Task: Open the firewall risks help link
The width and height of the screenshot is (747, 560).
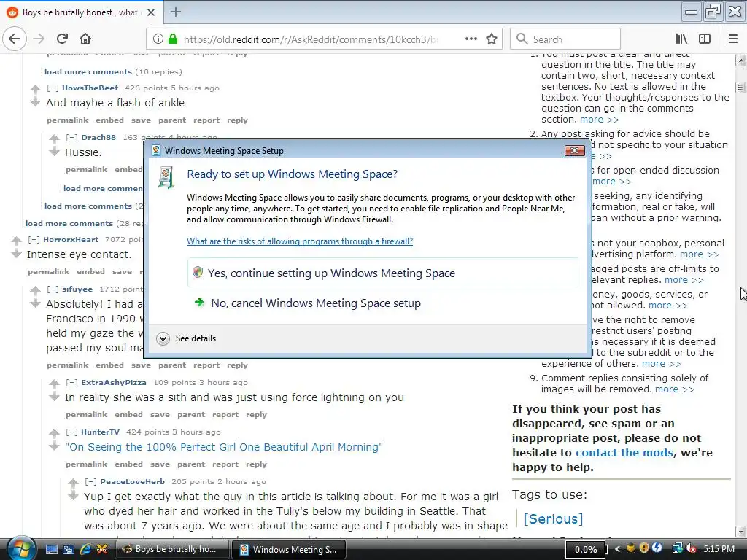Action: (300, 241)
